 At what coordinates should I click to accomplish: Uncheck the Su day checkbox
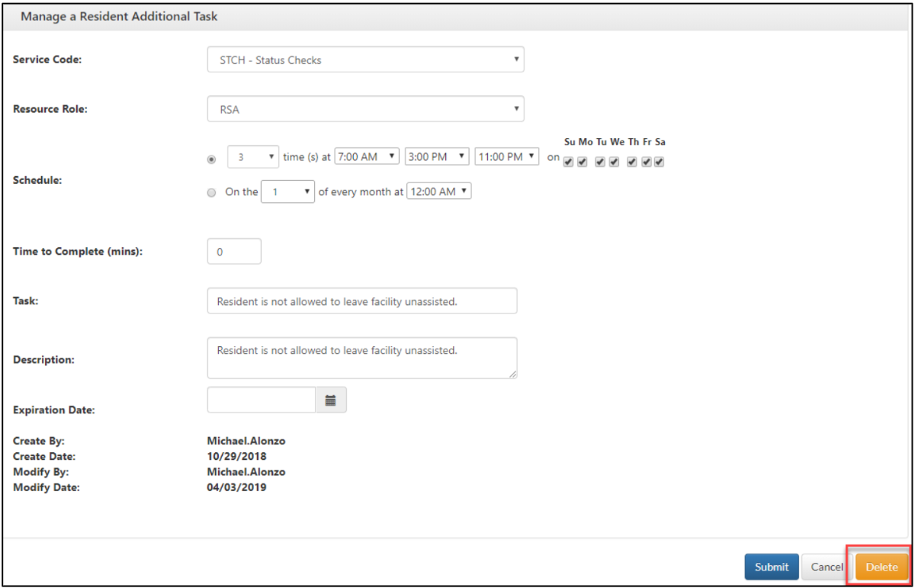[569, 162]
